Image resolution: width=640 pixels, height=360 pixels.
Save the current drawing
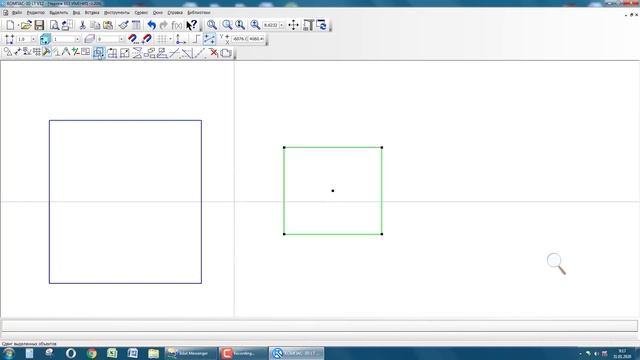tap(39, 25)
